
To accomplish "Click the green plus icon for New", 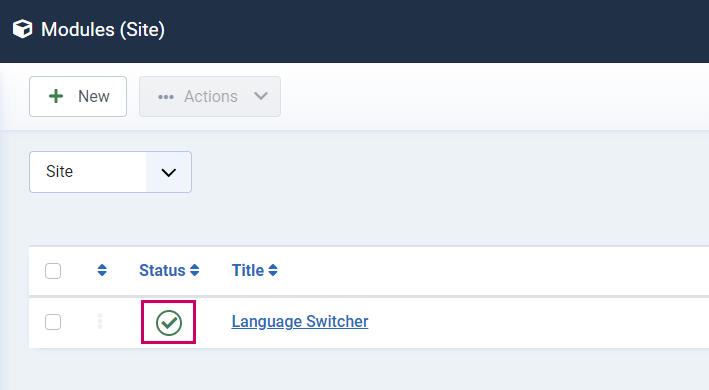I will click(56, 96).
